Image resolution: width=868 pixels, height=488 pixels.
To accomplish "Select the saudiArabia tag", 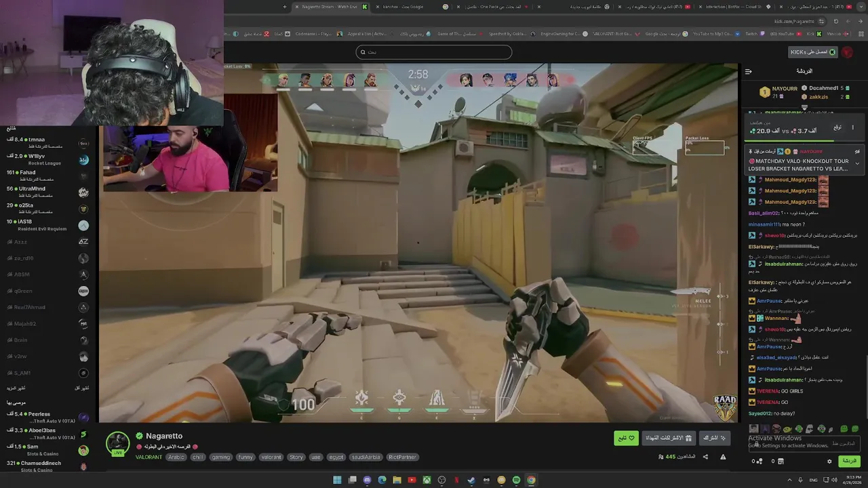I will click(x=366, y=457).
